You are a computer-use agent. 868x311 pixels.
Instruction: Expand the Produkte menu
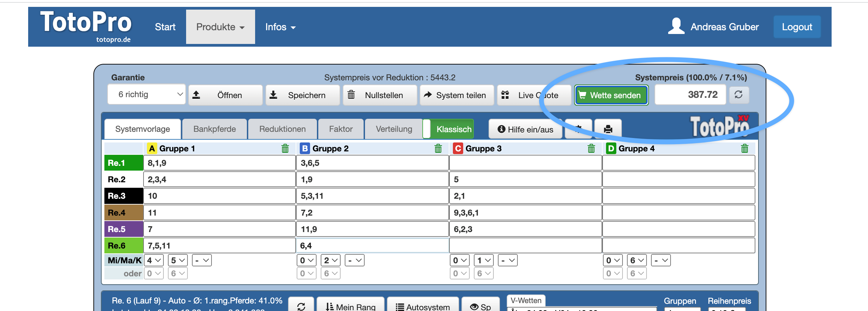pyautogui.click(x=220, y=27)
